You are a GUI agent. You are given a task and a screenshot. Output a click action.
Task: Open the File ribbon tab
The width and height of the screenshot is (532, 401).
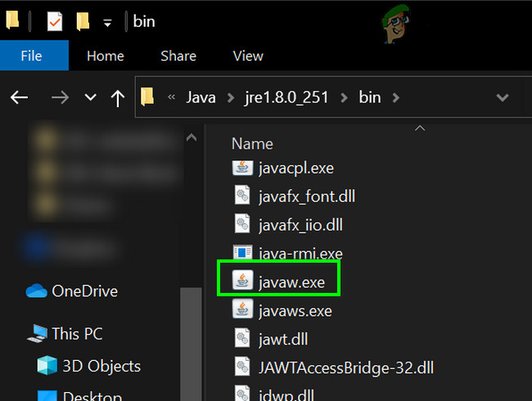tap(34, 56)
